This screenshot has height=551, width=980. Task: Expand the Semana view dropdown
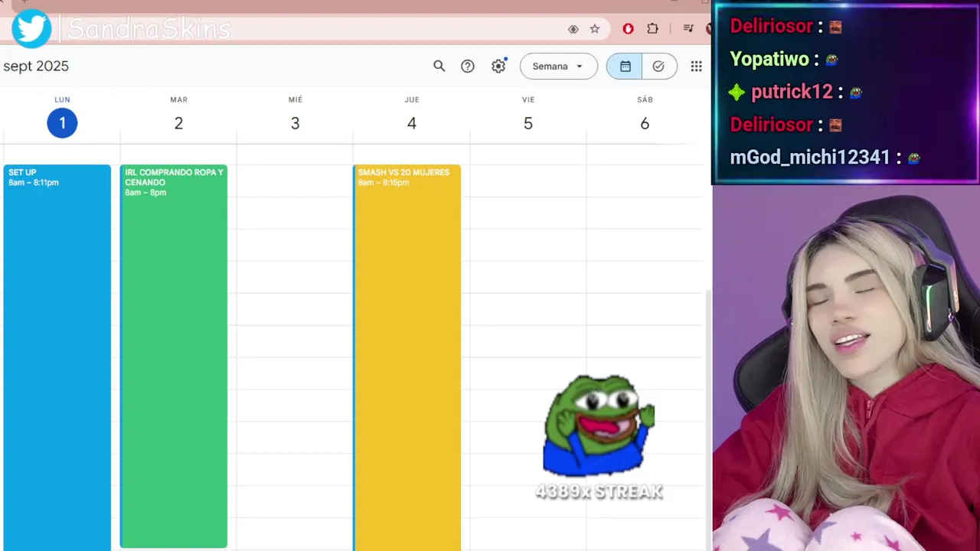pos(559,66)
